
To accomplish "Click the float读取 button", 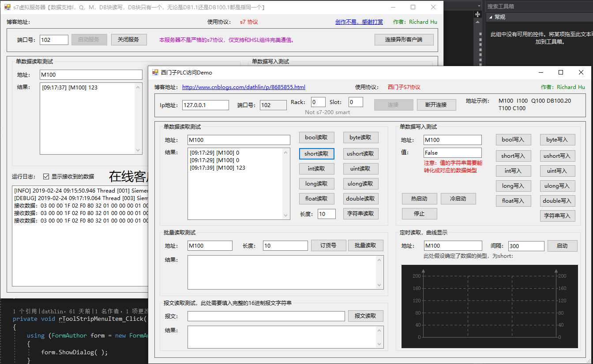I will click(316, 199).
